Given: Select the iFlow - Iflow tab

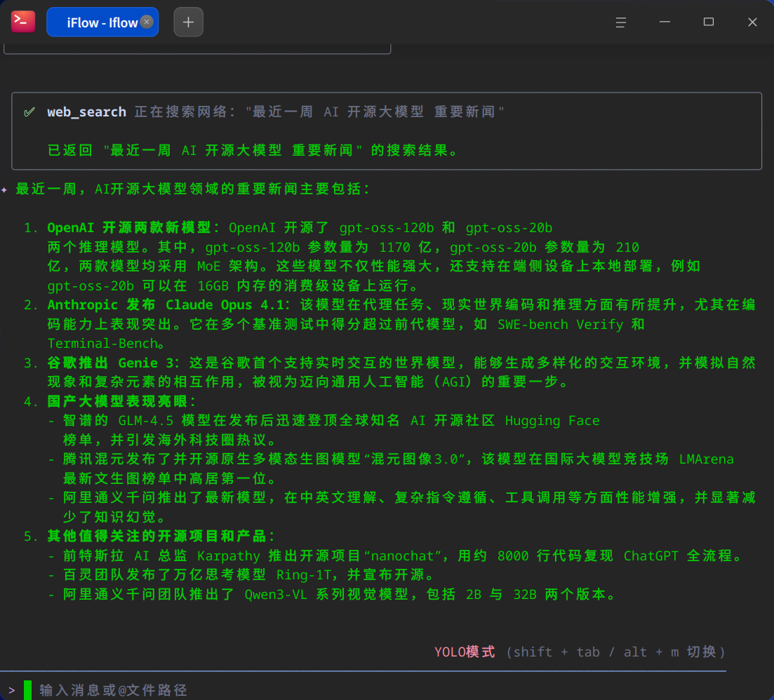Looking at the screenshot, I should pyautogui.click(x=102, y=22).
